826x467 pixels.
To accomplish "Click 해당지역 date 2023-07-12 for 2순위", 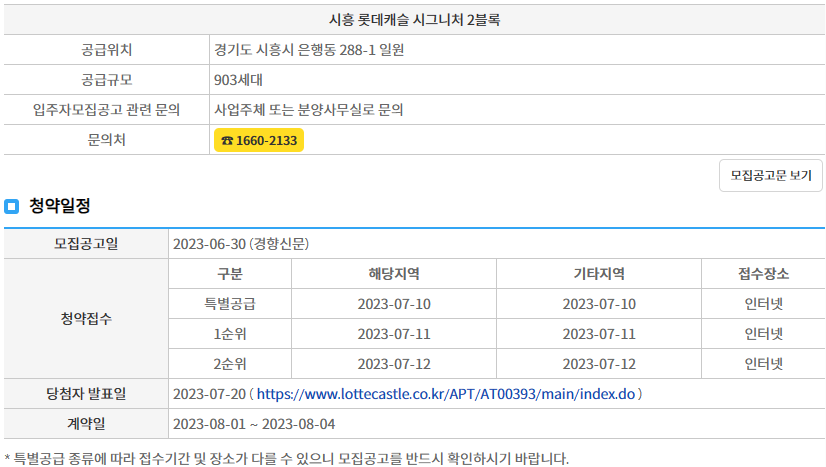I will [x=394, y=364].
